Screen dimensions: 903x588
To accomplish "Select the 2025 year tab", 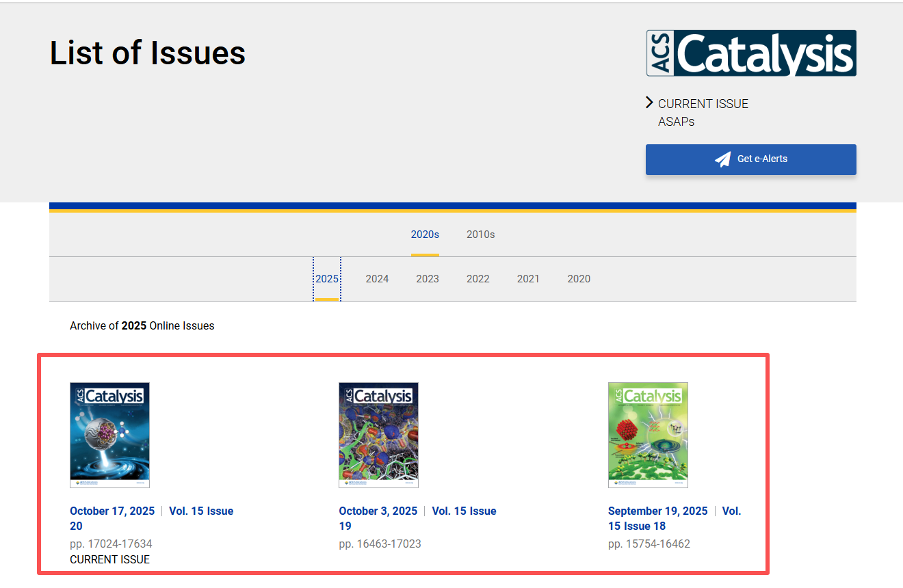I will (327, 279).
